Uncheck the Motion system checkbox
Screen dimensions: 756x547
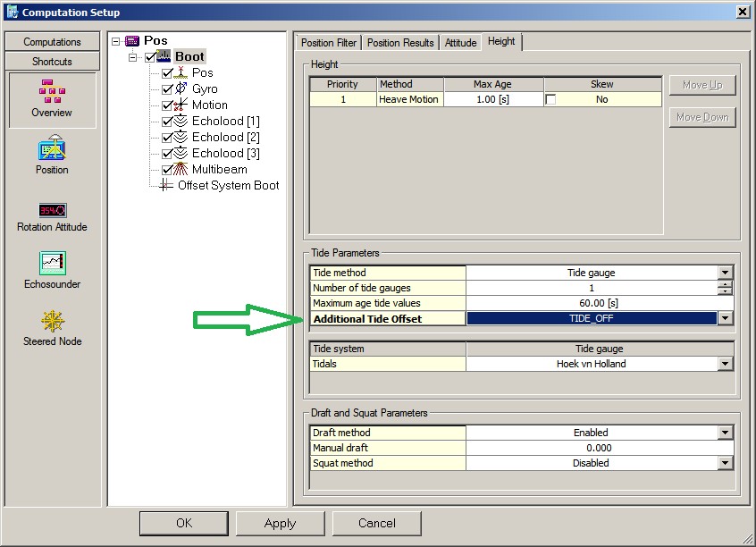click(x=167, y=105)
